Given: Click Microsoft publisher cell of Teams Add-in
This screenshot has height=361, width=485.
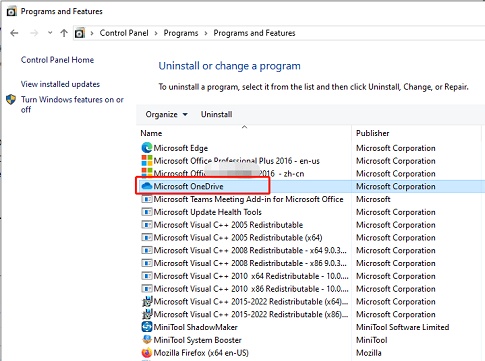Looking at the screenshot, I should [373, 199].
